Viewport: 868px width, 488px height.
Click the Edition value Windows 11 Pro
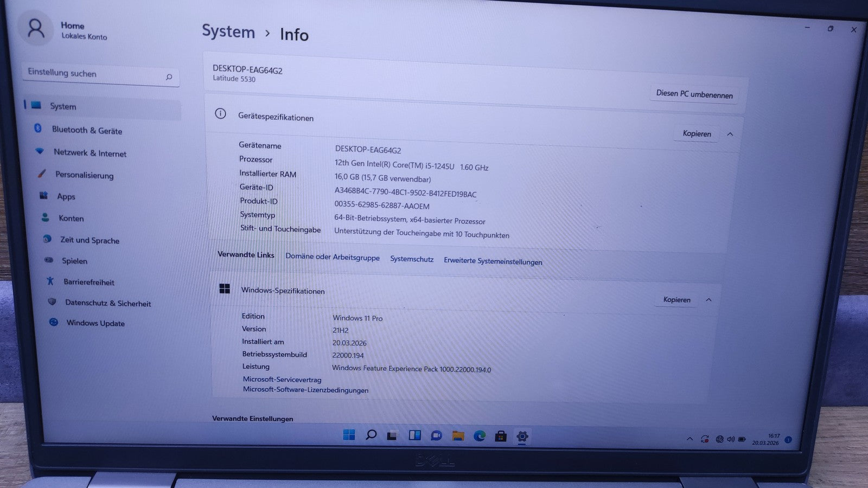click(x=358, y=318)
